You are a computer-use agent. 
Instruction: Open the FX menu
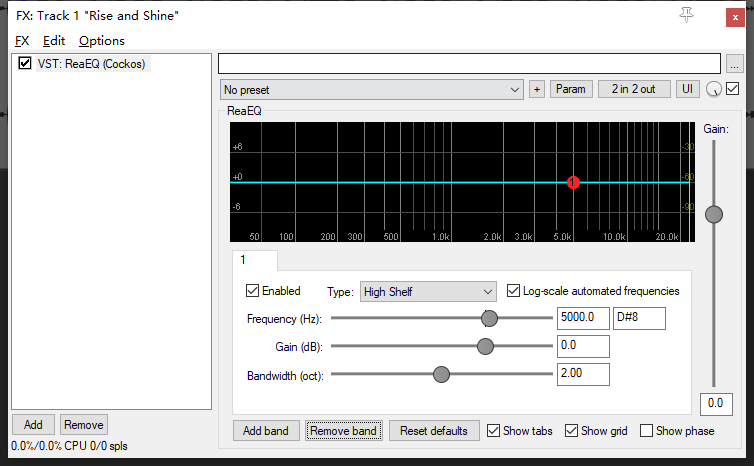coord(22,41)
